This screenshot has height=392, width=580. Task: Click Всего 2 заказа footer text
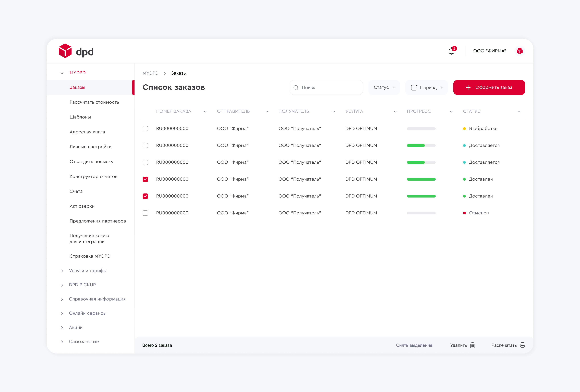coord(157,345)
